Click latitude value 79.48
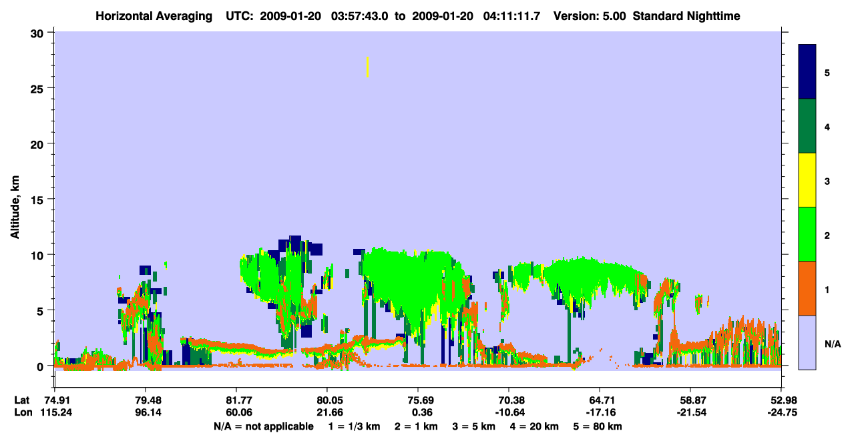Screen dimensions: 868x445 click(x=146, y=400)
